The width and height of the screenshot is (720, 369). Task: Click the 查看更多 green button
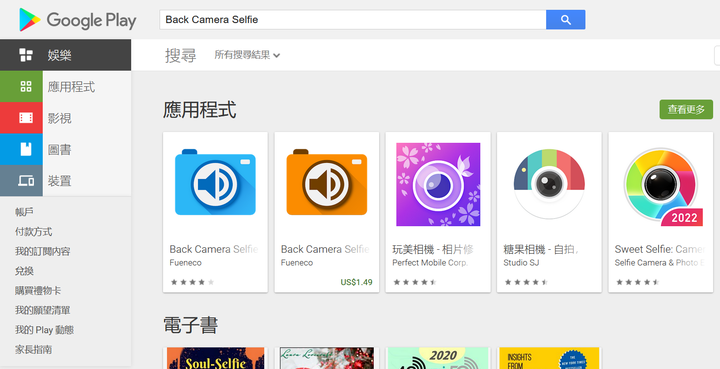coord(686,110)
